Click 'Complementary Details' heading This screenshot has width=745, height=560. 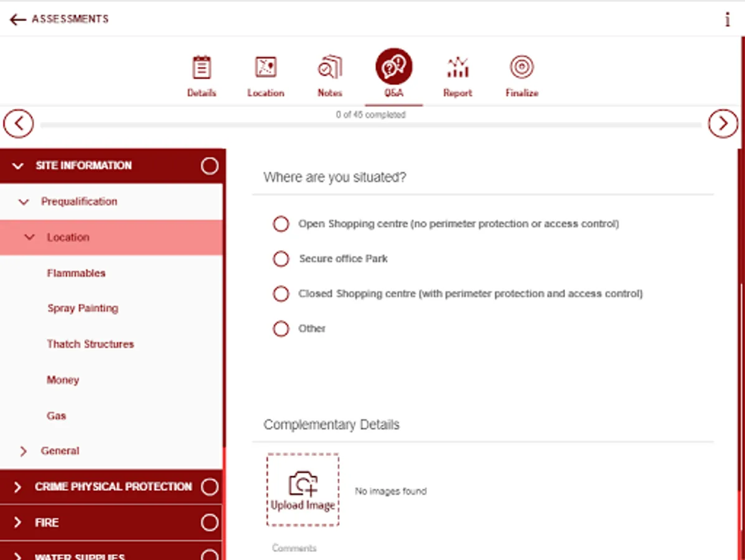(332, 424)
